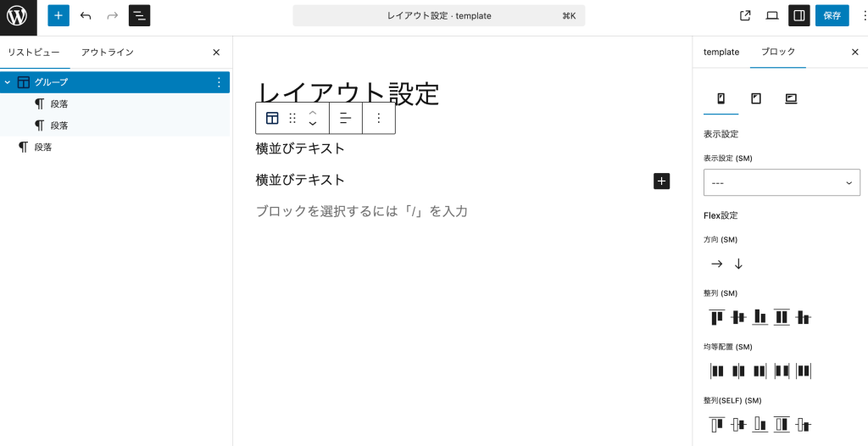The height and width of the screenshot is (446, 868).
Task: Select the top-level 段落 row below group
Action: click(x=114, y=148)
